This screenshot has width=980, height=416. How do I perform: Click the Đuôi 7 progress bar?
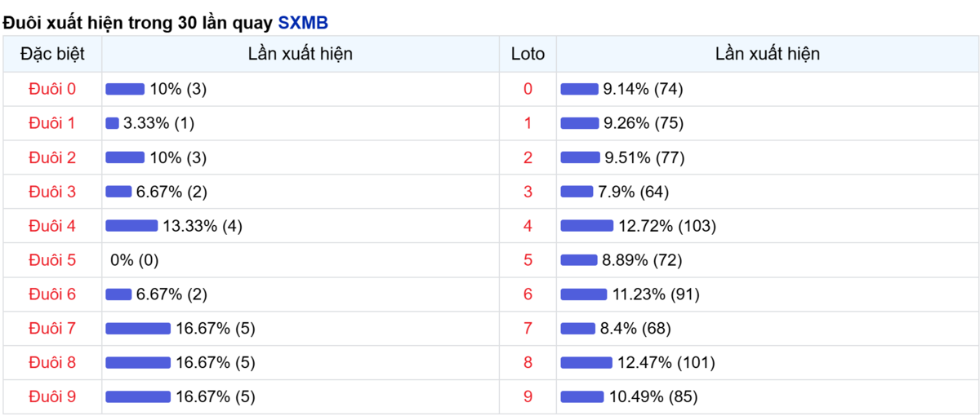coord(138,329)
